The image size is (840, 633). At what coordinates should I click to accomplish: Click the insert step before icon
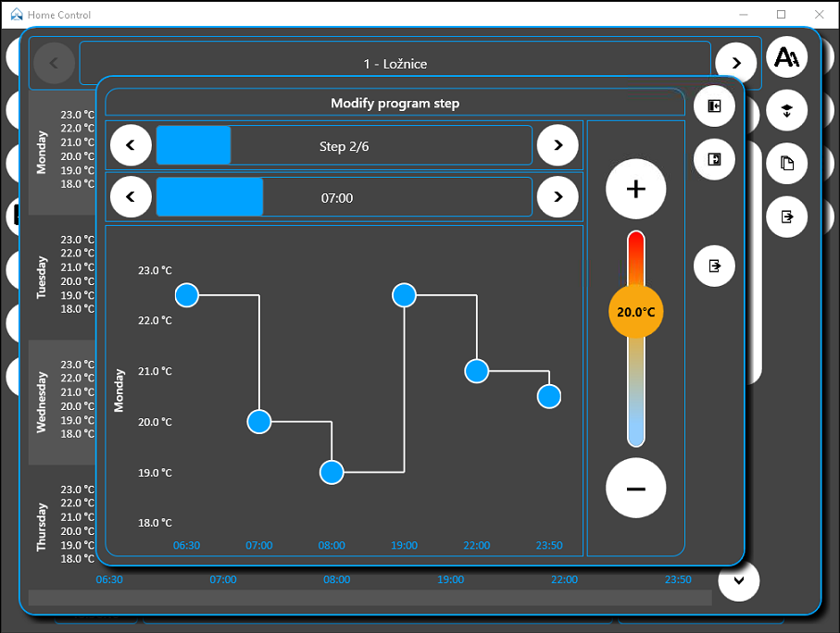click(714, 106)
